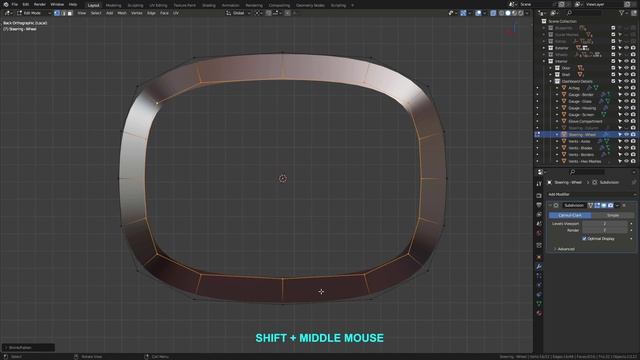The width and height of the screenshot is (640, 360).
Task: Open the pivot point selector
Action: [259, 13]
